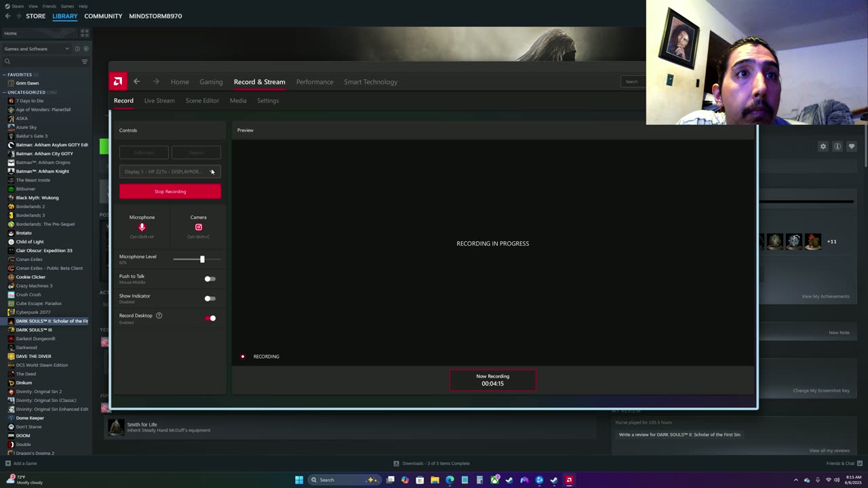Open Microsoft Edge from the taskbar
This screenshot has height=488, width=868.
point(450,480)
